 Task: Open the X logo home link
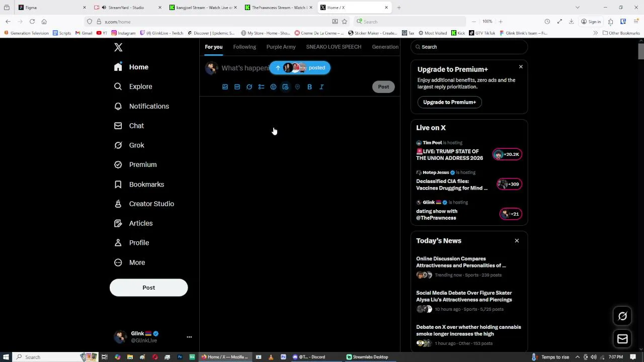click(118, 47)
